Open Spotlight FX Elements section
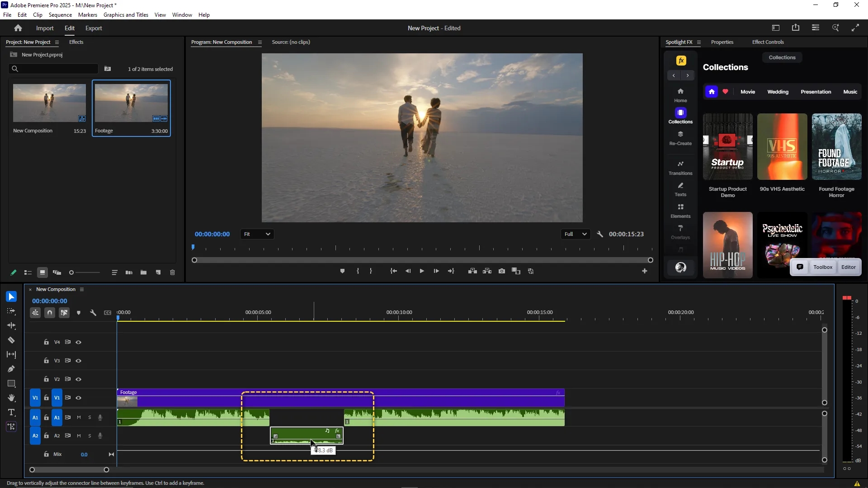The width and height of the screenshot is (868, 488). [x=680, y=211]
